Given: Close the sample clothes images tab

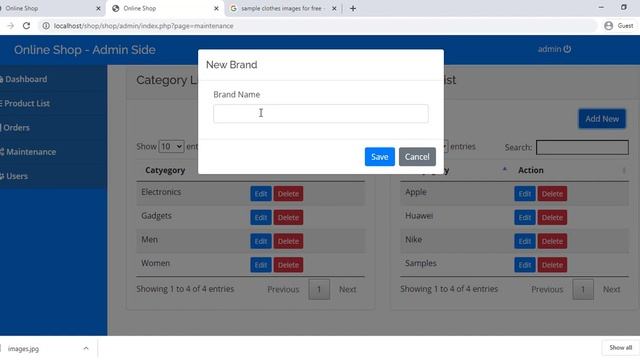Looking at the screenshot, I should 334,8.
